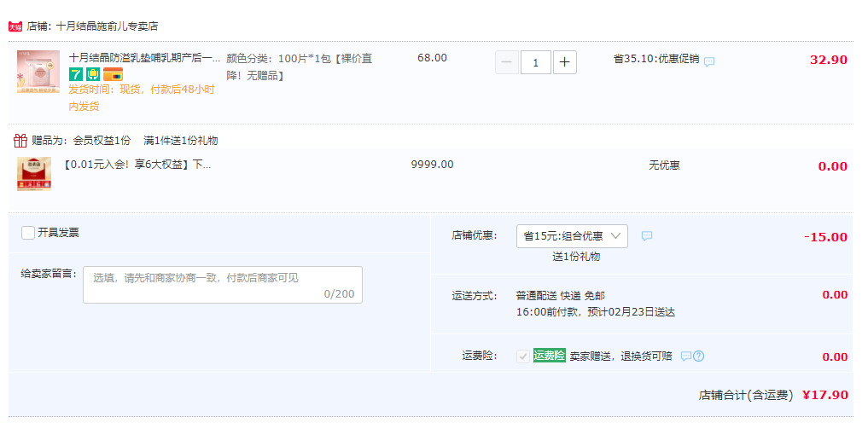
Task: Increase quantity with the plus button
Action: coord(565,62)
